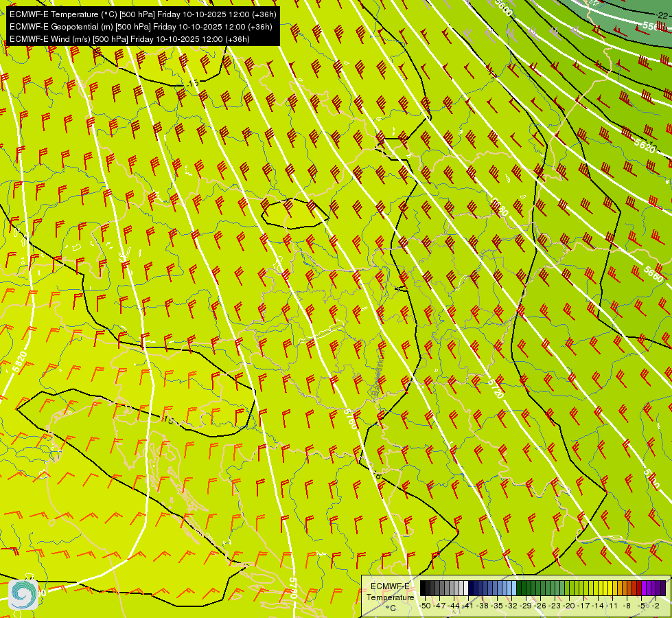Click the purple swatch above -2 in the legend

tap(653, 588)
